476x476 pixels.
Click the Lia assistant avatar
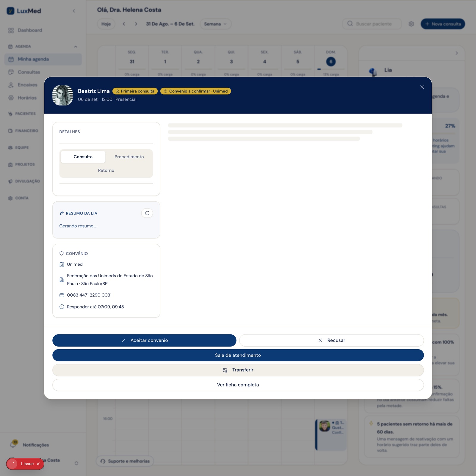(373, 71)
